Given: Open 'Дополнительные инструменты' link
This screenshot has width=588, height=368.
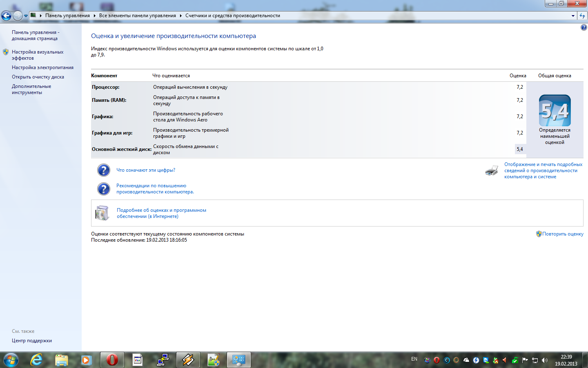Looking at the screenshot, I should tap(31, 89).
